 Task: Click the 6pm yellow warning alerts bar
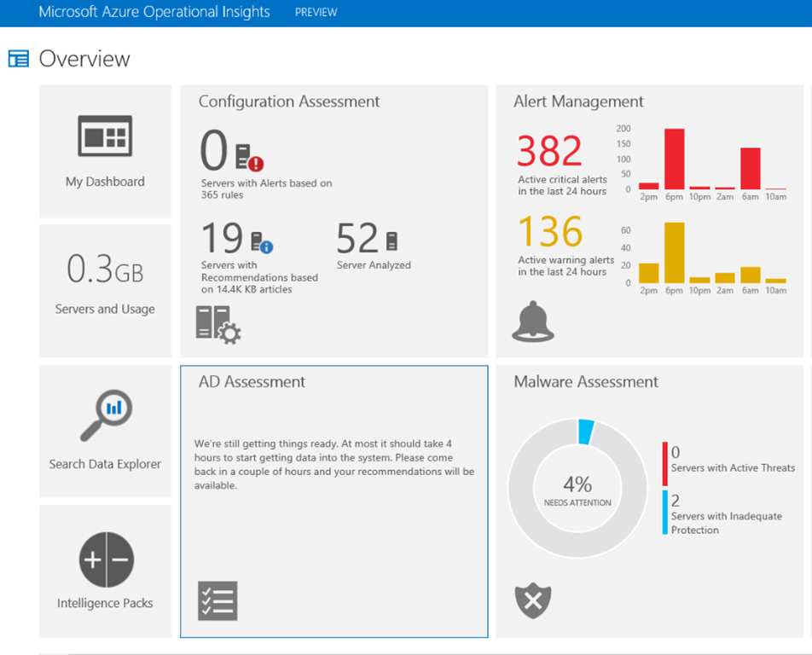[x=674, y=252]
